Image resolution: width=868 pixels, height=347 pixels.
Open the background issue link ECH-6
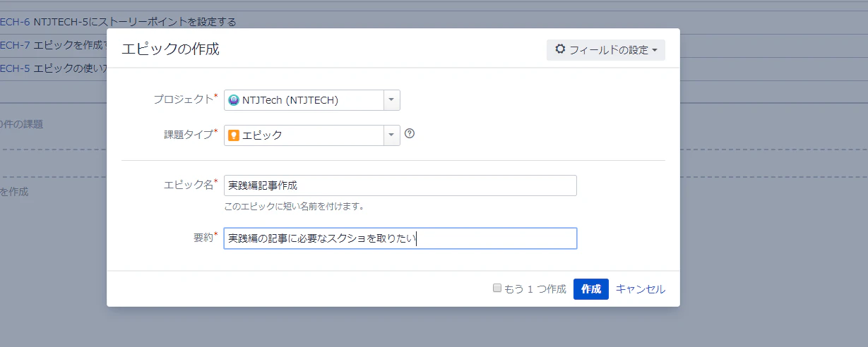[15, 22]
